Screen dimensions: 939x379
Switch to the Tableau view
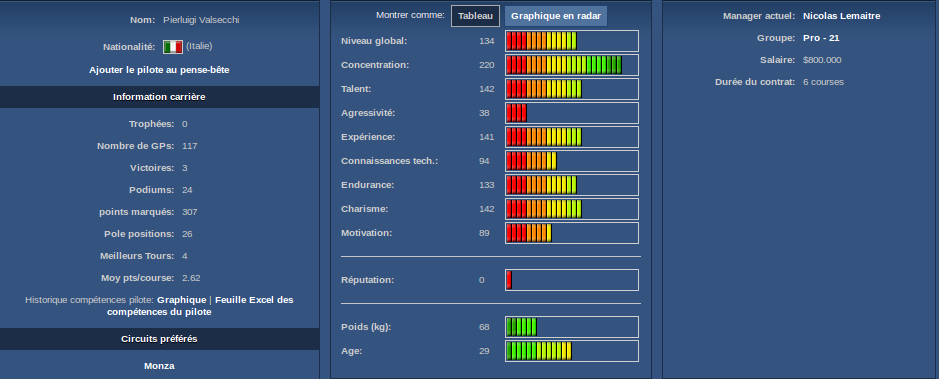click(475, 16)
